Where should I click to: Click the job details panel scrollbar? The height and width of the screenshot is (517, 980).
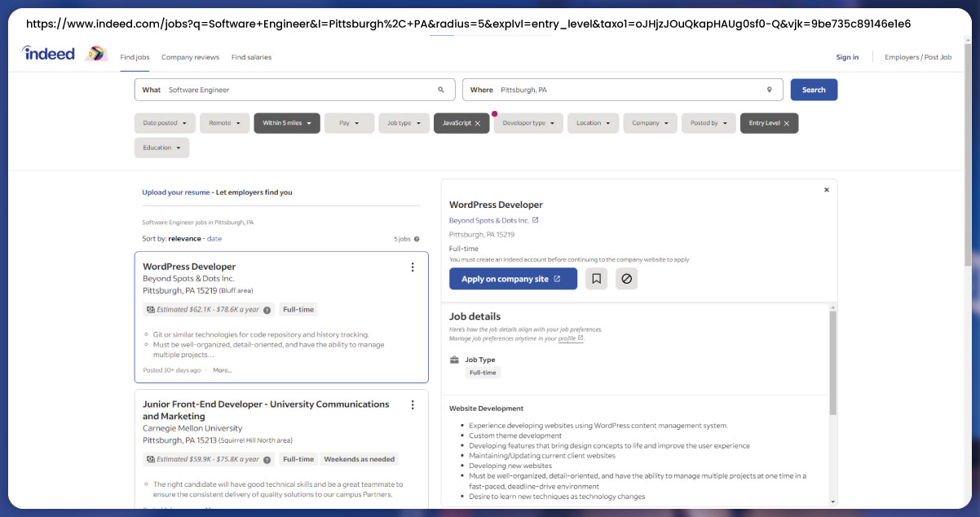pos(833,363)
